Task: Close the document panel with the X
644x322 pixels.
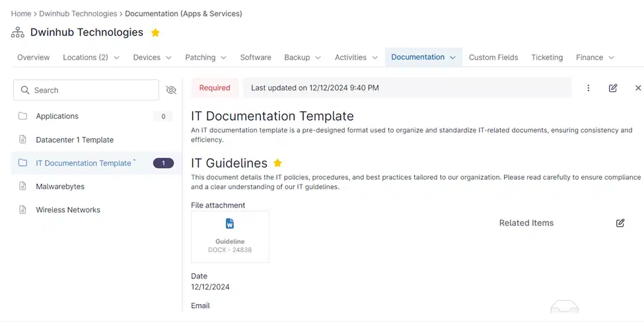Action: click(638, 88)
